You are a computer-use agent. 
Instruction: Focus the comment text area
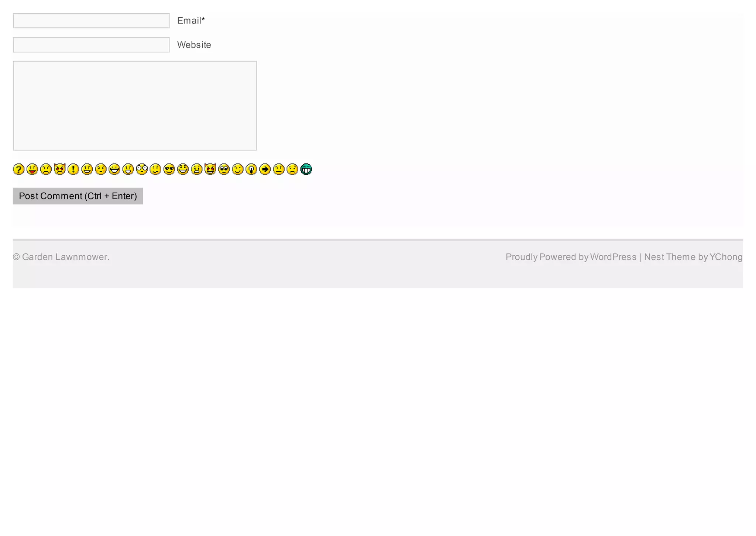(x=135, y=106)
